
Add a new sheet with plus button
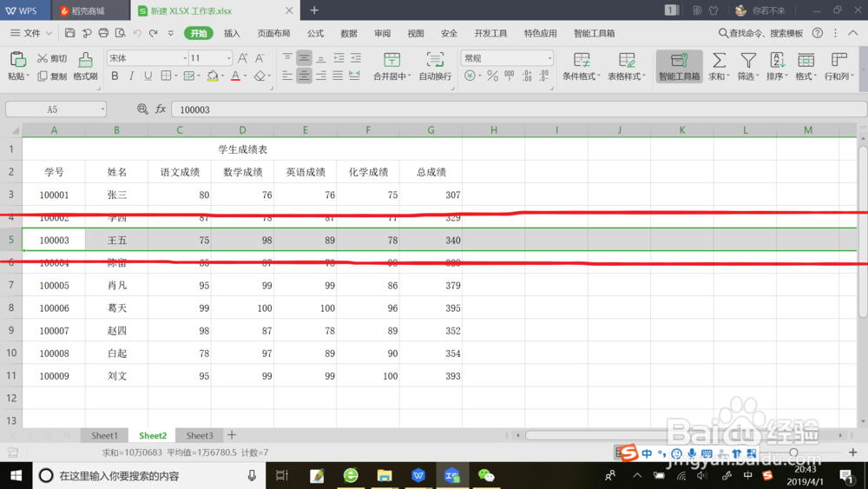coord(232,435)
